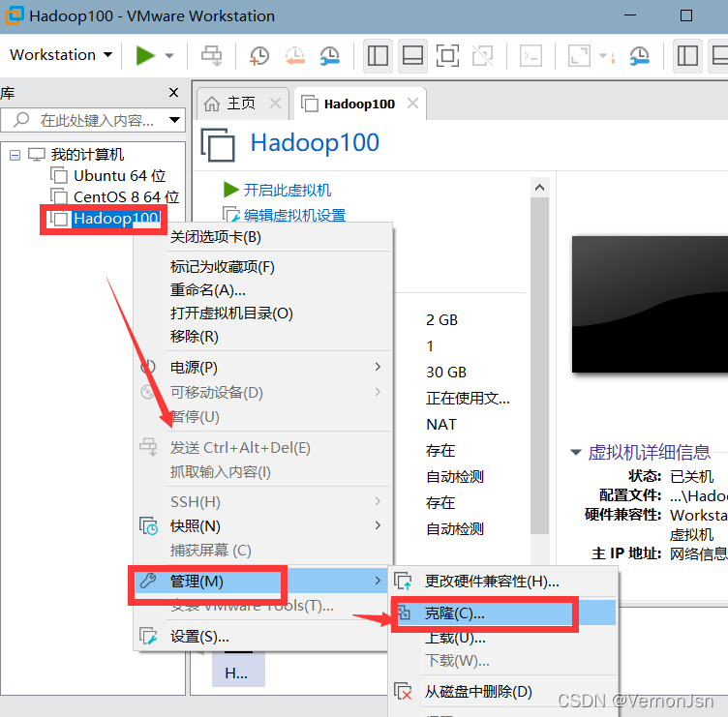Viewport: 728px width, 717px height.
Task: Click the black VM screen thumbnail
Action: tap(650, 305)
